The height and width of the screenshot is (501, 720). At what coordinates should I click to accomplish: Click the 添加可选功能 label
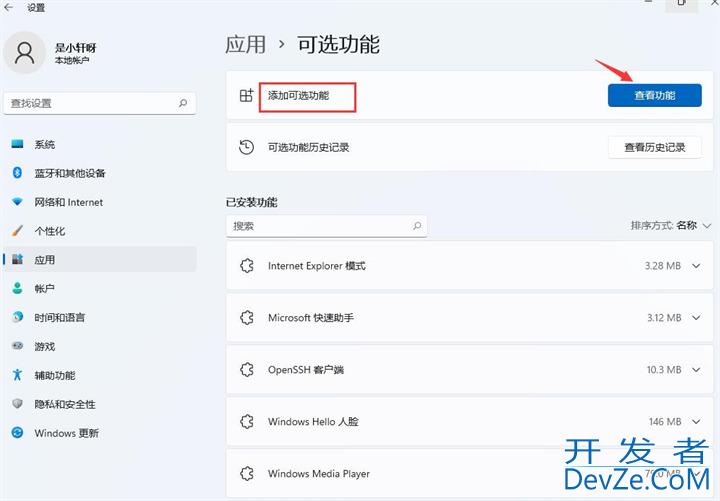tap(298, 96)
